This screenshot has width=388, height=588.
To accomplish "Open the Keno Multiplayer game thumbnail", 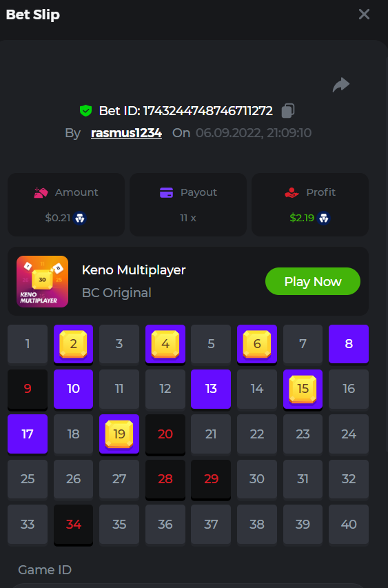I will pos(42,282).
